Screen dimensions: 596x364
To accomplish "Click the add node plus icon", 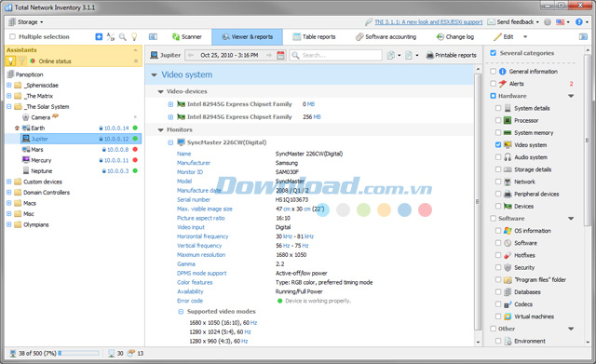I will pos(99,37).
